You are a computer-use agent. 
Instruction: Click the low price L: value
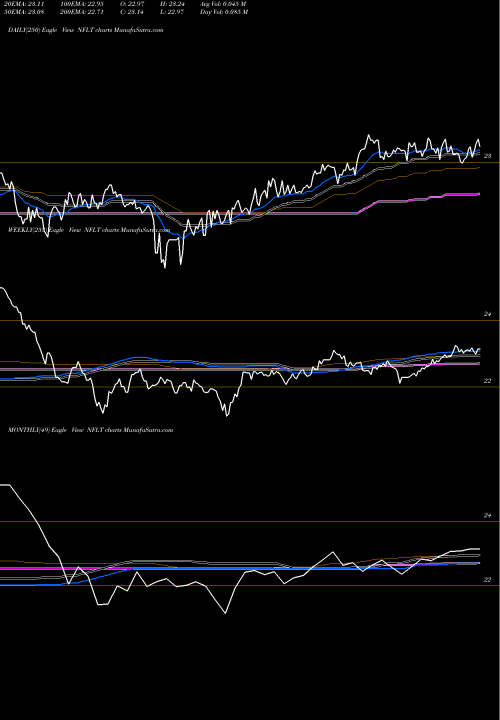172,12
